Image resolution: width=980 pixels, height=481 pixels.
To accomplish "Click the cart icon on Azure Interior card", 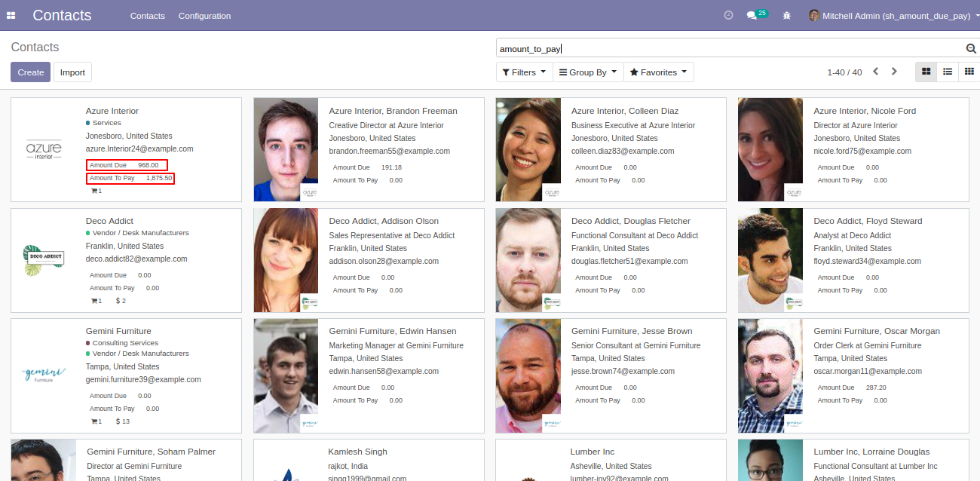I will [96, 191].
